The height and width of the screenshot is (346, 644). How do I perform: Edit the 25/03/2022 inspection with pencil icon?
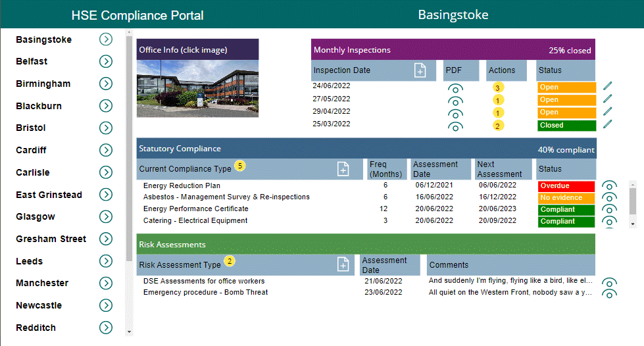click(x=607, y=124)
